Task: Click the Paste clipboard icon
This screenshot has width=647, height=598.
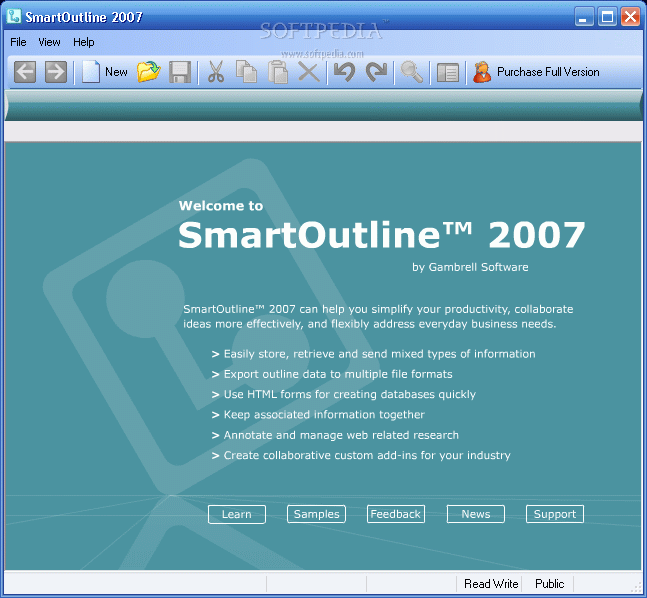Action: click(x=278, y=72)
